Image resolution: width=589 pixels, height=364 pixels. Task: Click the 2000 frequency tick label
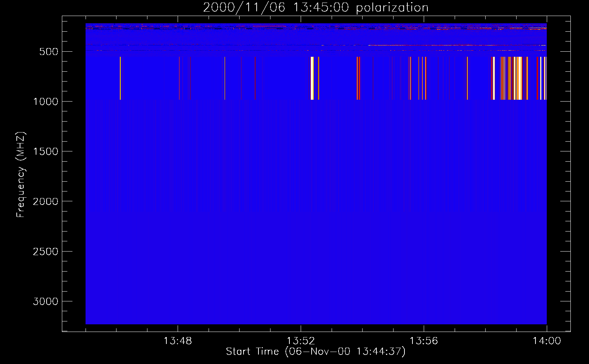[46, 201]
